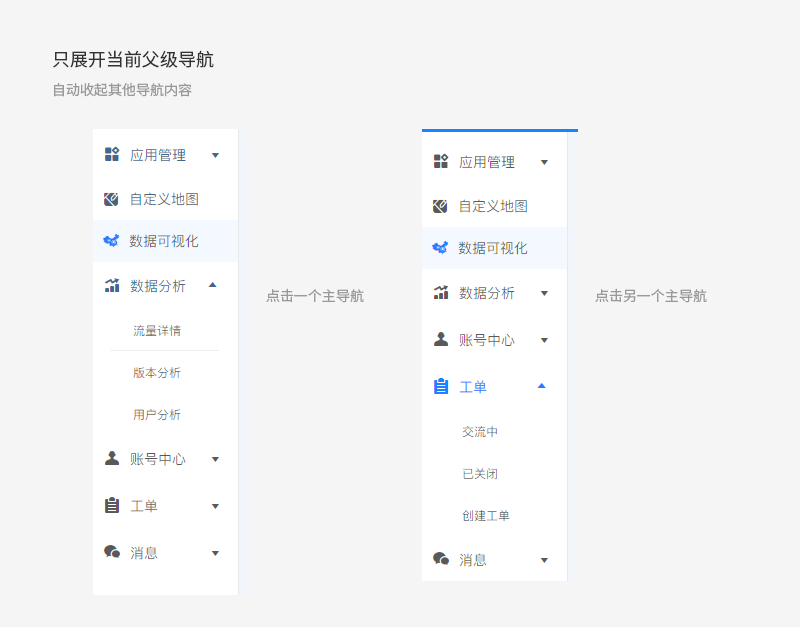The height and width of the screenshot is (627, 800).
Task: Expand the 账号中心 dropdown in left menu
Action: click(x=215, y=459)
